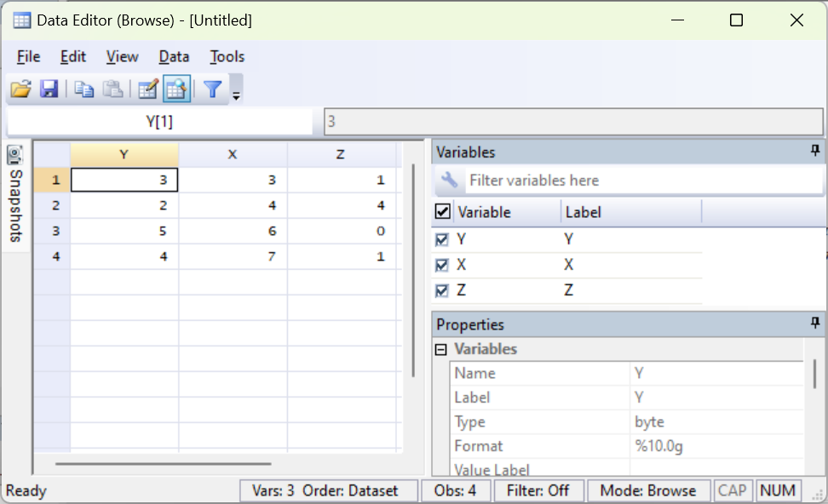This screenshot has width=828, height=504.
Task: Switch to Data Editor Edit mode icon
Action: coord(148,89)
